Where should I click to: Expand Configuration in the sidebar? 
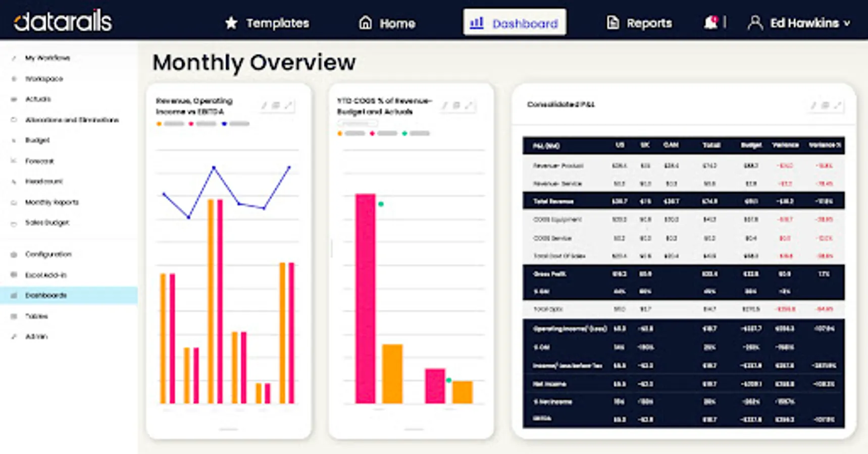(x=48, y=254)
